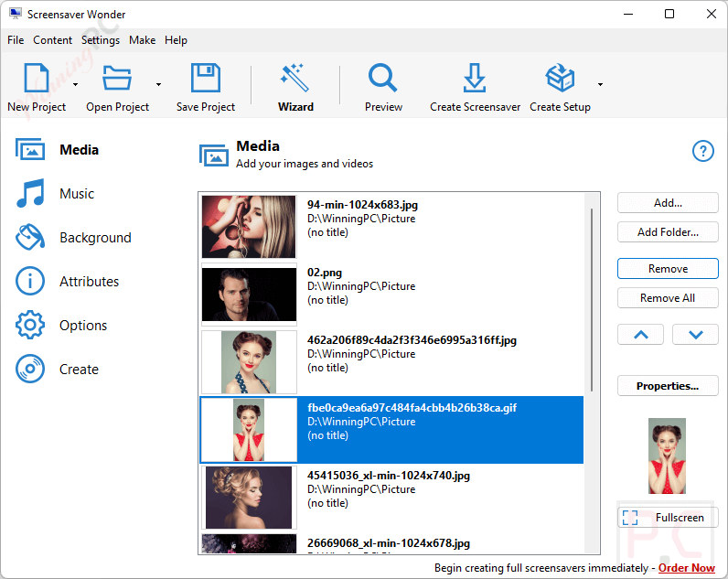The image size is (728, 579).
Task: Click the Screensaver Wonder title bar app icon
Action: tap(16, 14)
